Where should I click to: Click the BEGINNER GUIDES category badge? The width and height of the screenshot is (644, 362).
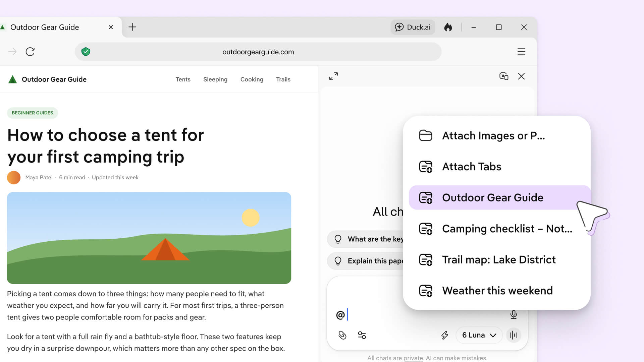(33, 113)
